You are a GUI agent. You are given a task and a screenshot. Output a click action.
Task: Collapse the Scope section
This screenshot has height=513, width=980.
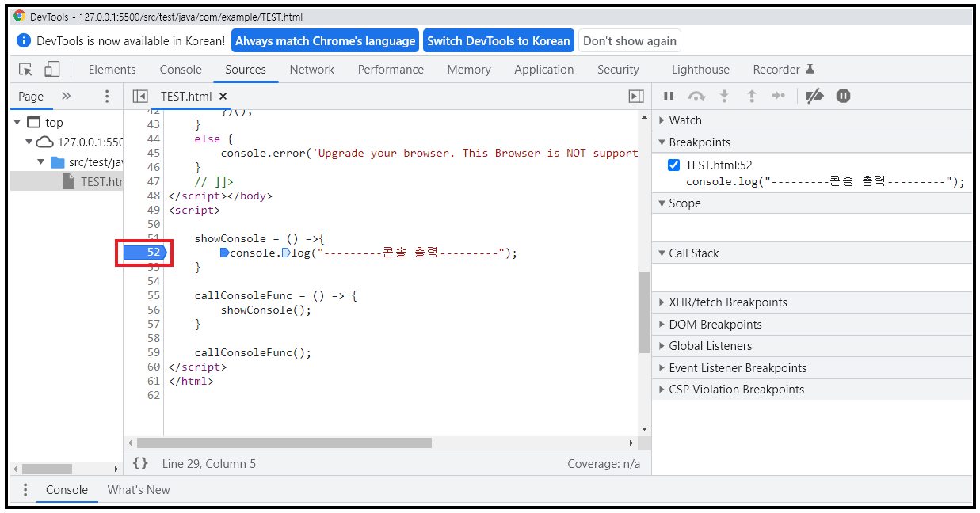tap(812, 203)
